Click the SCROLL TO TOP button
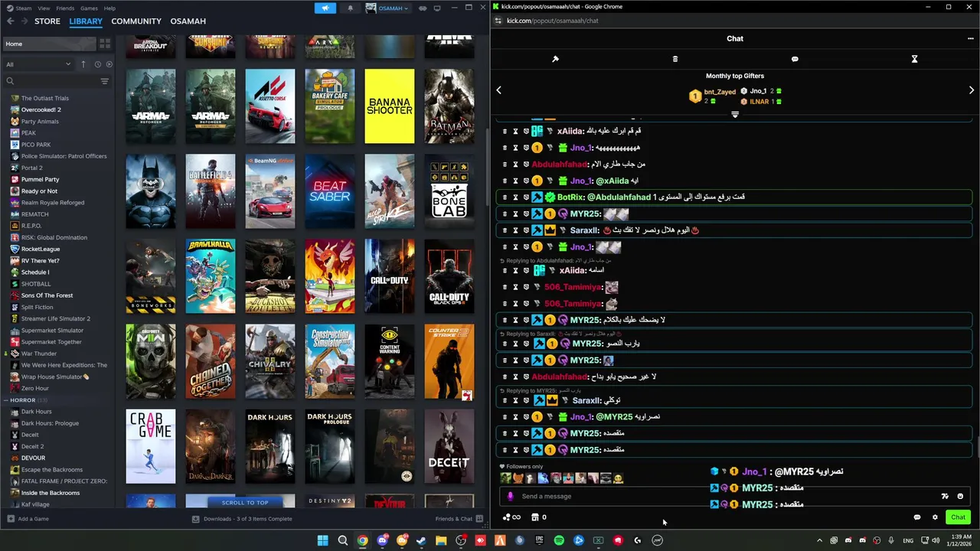Image resolution: width=980 pixels, height=551 pixels. tap(244, 503)
